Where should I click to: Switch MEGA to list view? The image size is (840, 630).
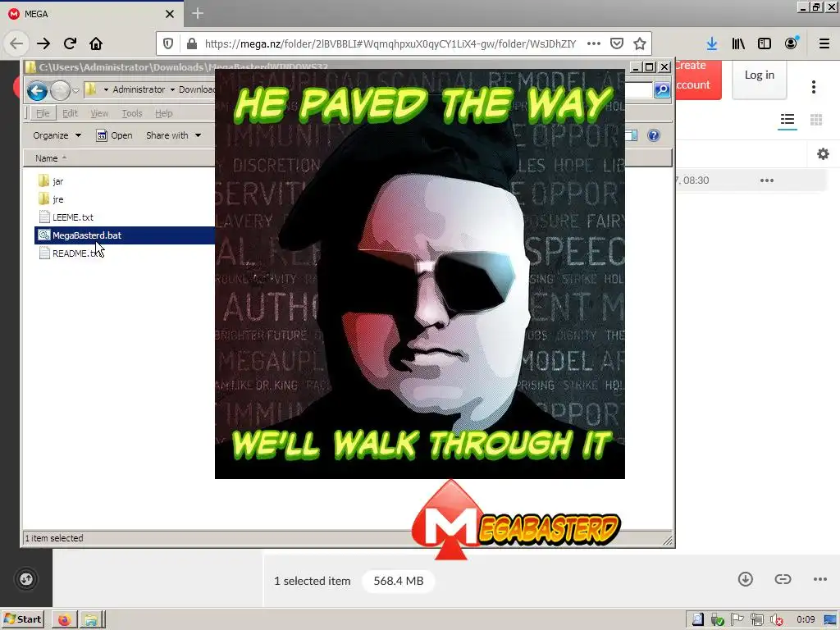click(x=787, y=120)
